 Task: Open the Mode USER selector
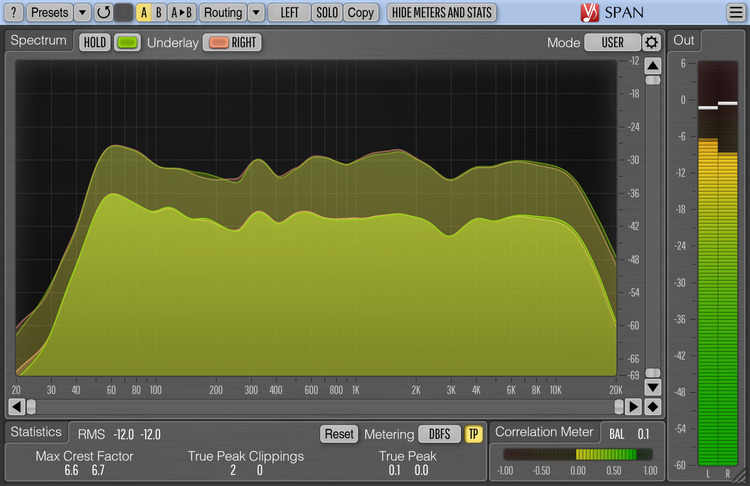612,43
